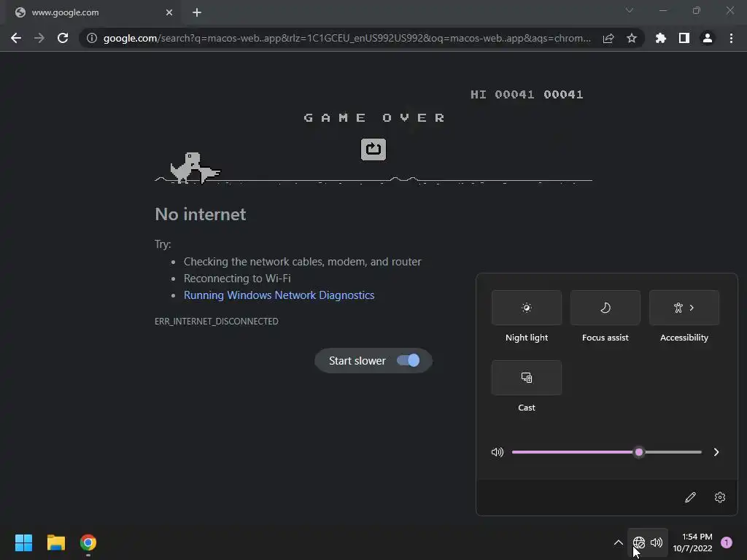Click the Chrome forward arrow
Screen dimensions: 747x560
click(x=39, y=38)
